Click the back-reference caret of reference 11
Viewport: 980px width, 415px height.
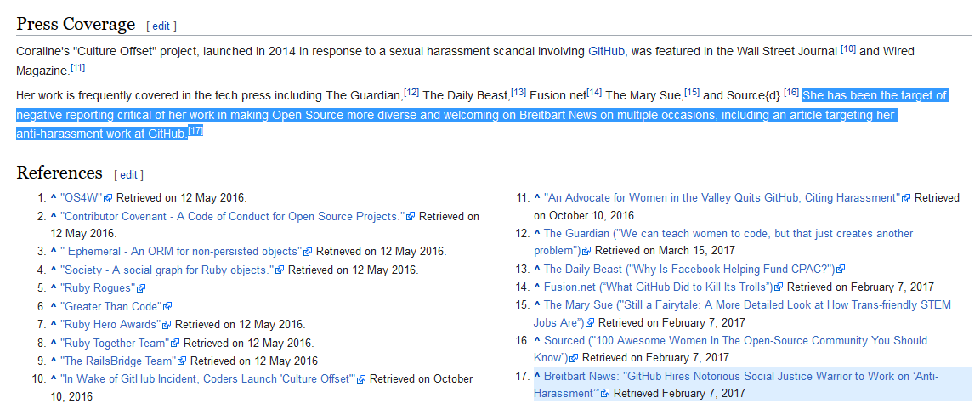(x=537, y=197)
